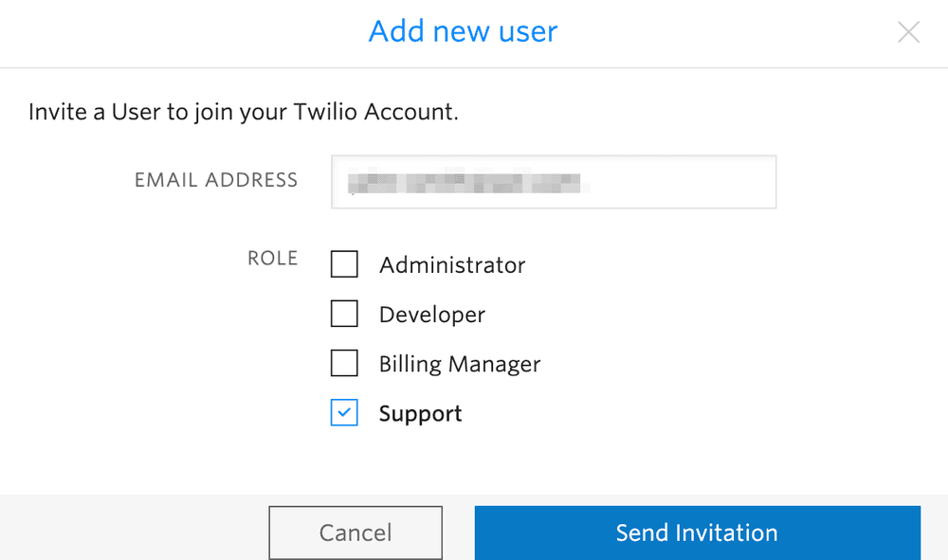This screenshot has width=948, height=560.
Task: Click the Add new user title
Action: click(463, 31)
